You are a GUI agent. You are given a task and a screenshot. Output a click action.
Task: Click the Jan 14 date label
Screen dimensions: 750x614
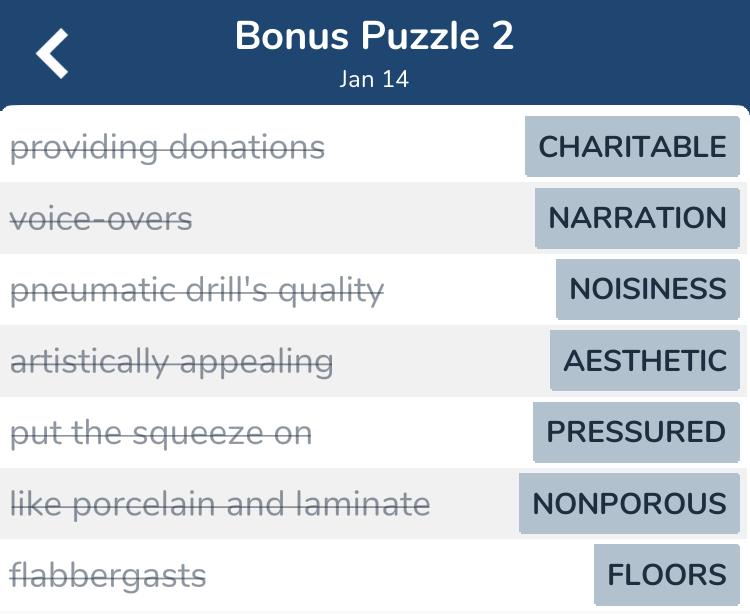coord(374,79)
